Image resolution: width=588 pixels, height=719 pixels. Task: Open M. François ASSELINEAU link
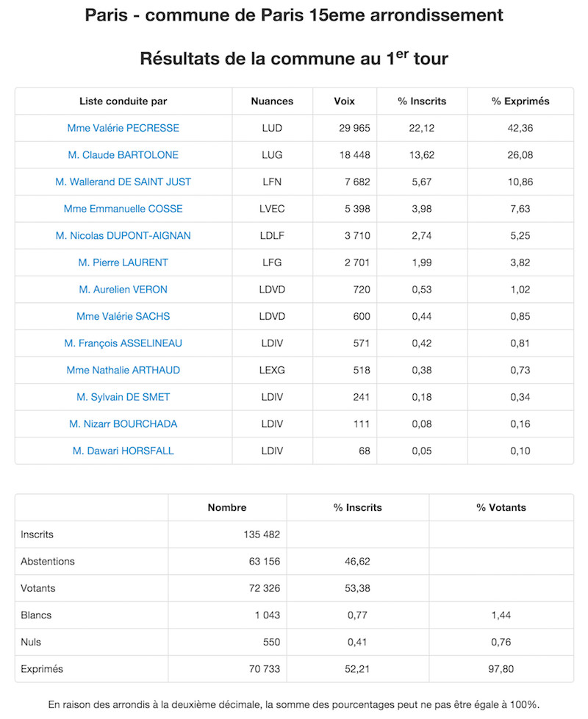[123, 343]
